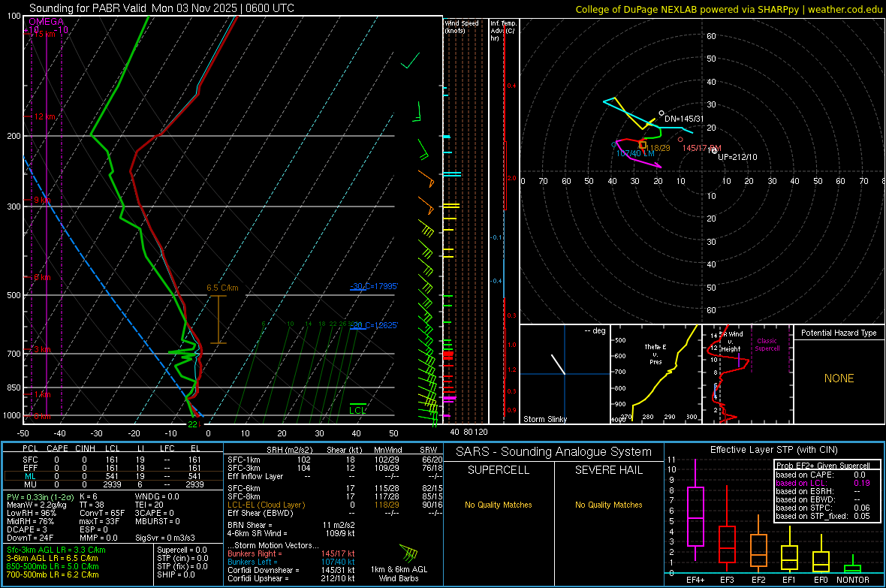886x588 pixels.
Task: Click the 3-6km AGL LR value
Action: click(53, 558)
